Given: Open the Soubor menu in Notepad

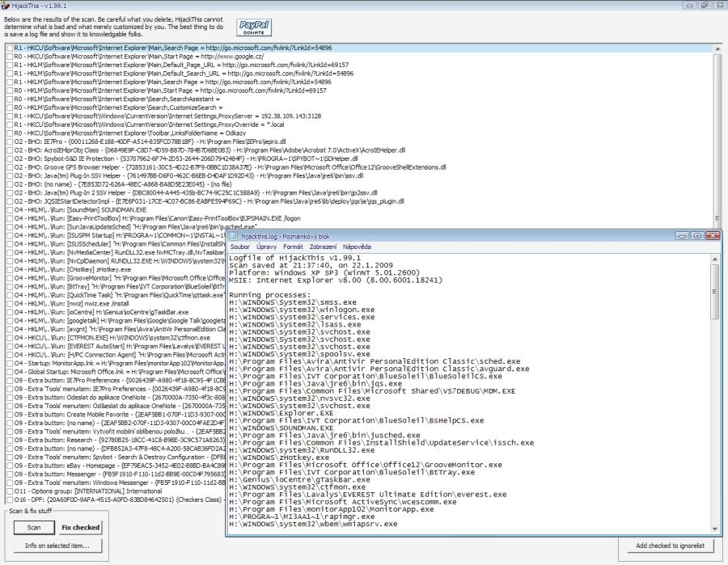Looking at the screenshot, I should point(240,247).
